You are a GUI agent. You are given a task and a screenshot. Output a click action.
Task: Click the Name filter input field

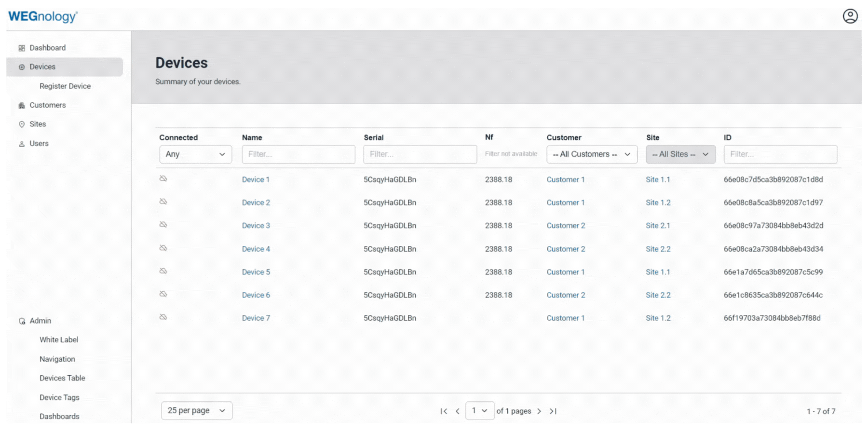point(298,154)
